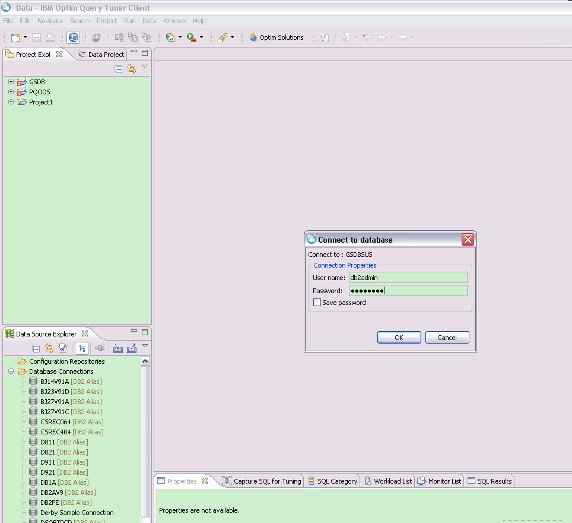Viewport: 572px width, 523px height.
Task: Click the export profiles icon in Data Source Explorer
Action: click(x=132, y=349)
